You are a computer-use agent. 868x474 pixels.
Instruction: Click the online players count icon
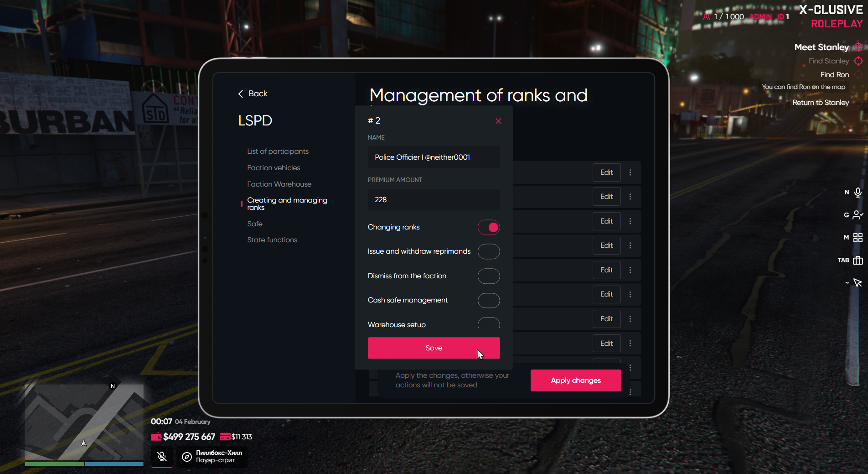pyautogui.click(x=707, y=17)
